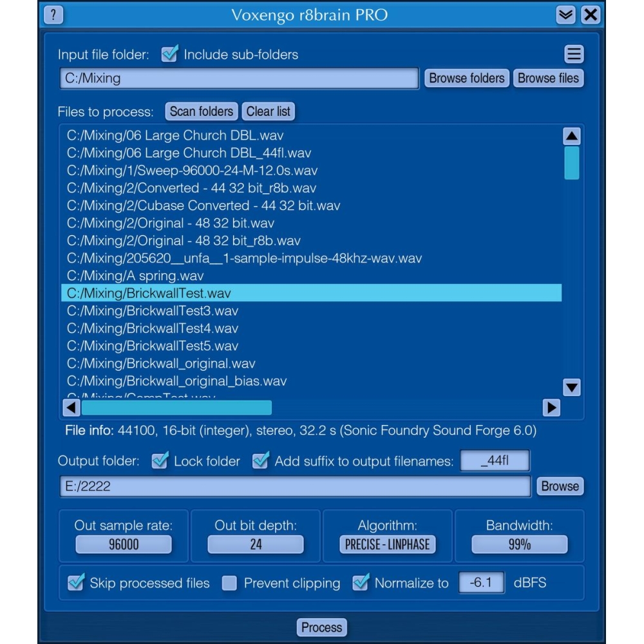Select highlighted BrickwallTest.wav row
644x644 pixels.
311,293
